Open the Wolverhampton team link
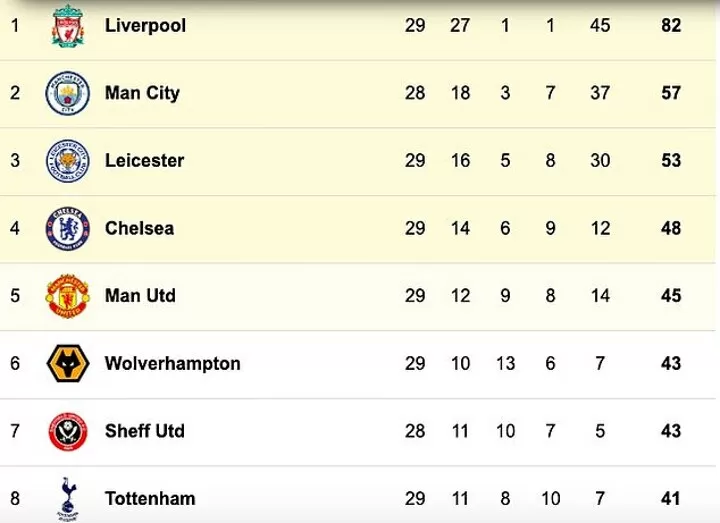This screenshot has width=720, height=523. point(172,363)
